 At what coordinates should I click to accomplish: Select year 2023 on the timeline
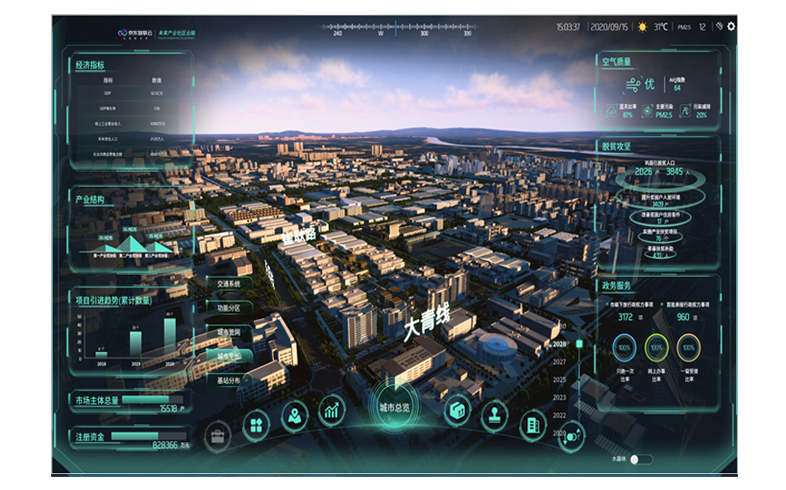559,397
